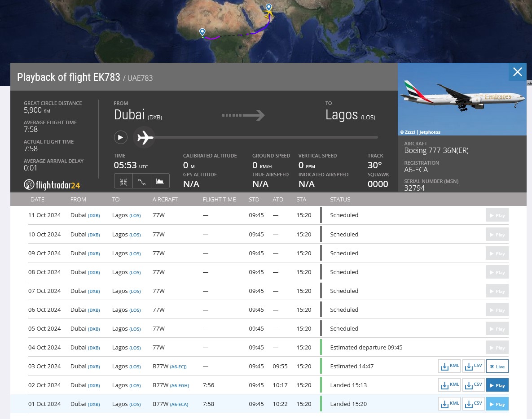
Task: Close the playback panel with X
Action: coord(518,72)
